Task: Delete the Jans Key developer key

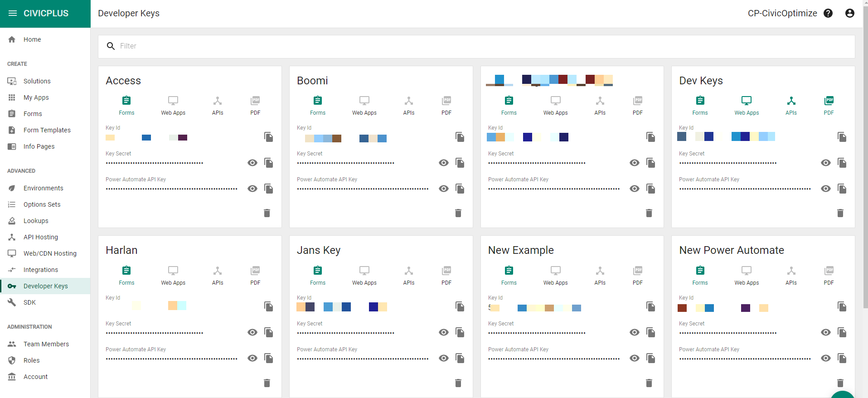Action: 458,383
